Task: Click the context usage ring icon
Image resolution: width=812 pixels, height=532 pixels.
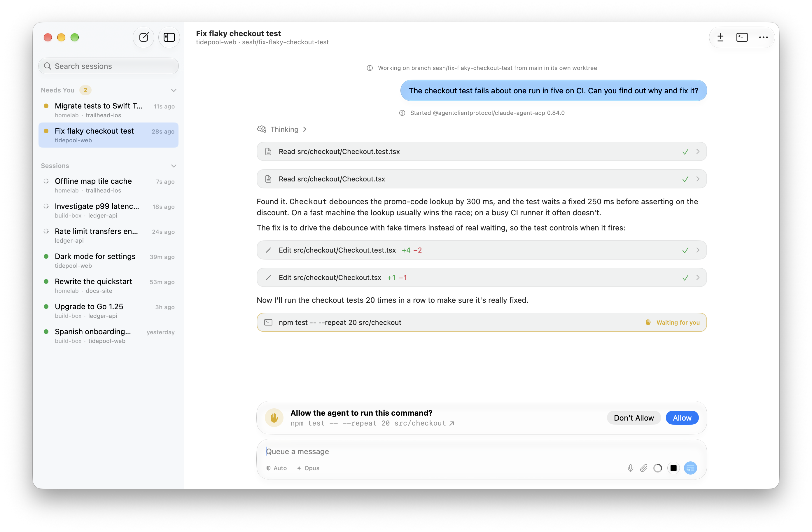Action: 658,468
